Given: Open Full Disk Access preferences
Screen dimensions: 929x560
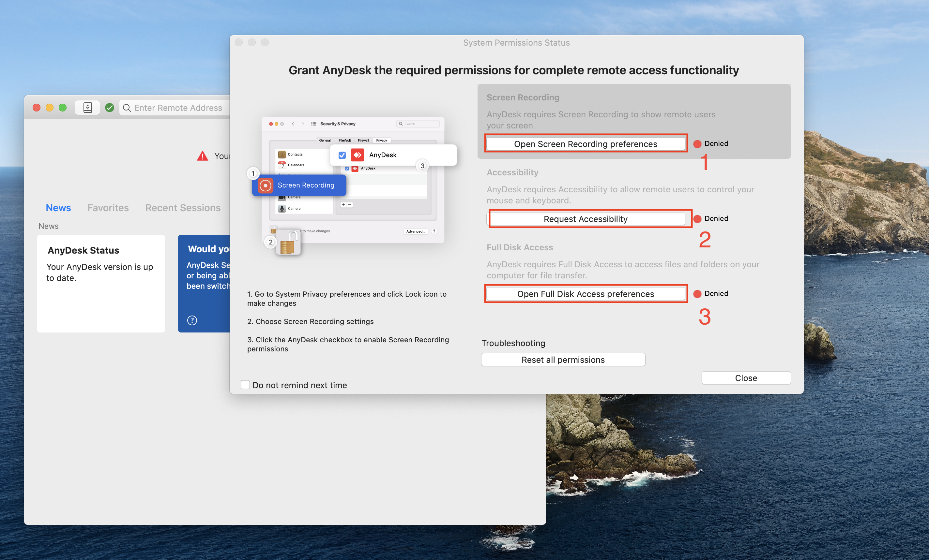Looking at the screenshot, I should [x=585, y=294].
